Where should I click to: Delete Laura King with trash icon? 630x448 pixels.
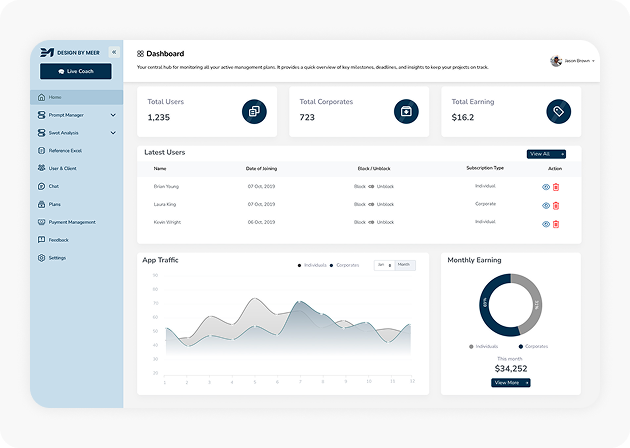[556, 206]
